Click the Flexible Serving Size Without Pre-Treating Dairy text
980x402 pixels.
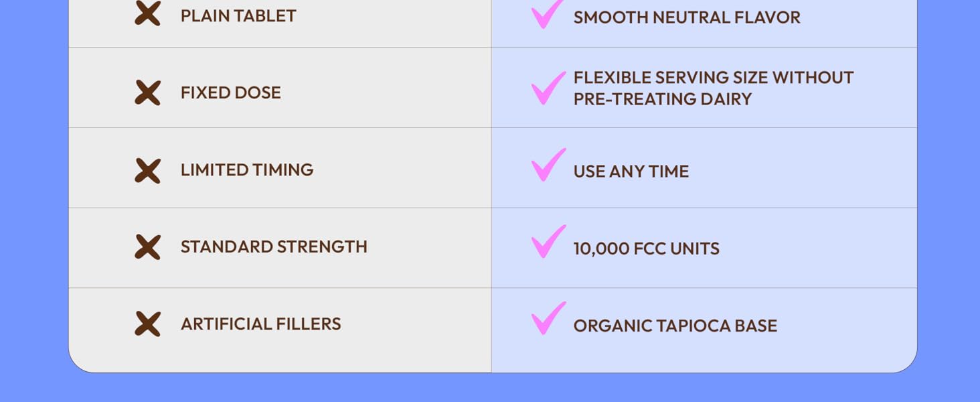(x=713, y=88)
